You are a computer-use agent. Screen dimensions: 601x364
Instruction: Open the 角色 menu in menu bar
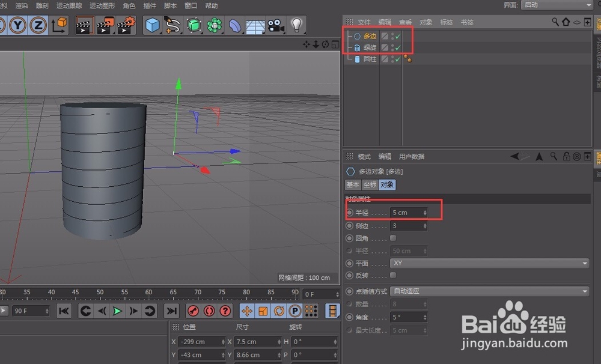point(129,5)
